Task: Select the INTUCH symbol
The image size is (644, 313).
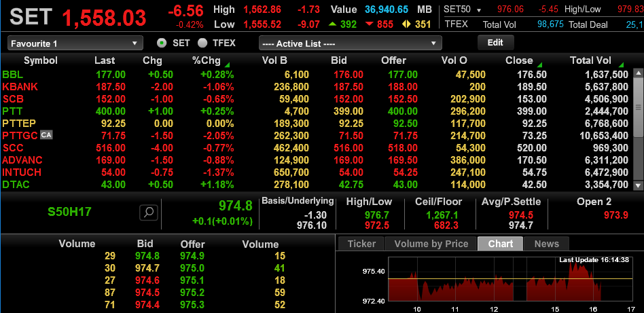Action: [22, 172]
